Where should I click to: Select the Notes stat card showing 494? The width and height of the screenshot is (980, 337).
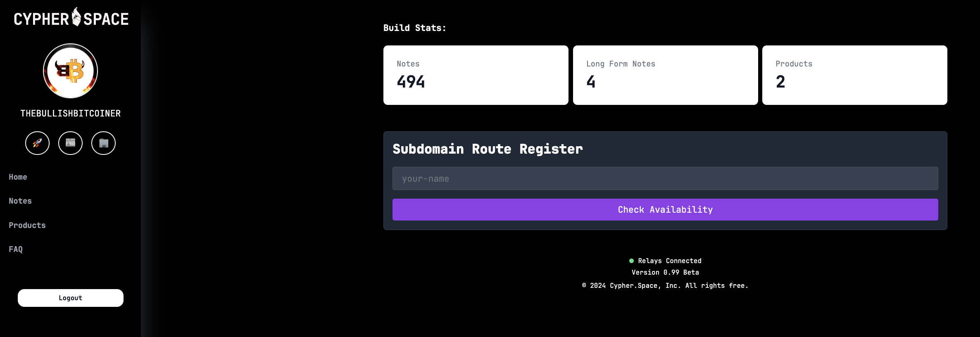476,75
